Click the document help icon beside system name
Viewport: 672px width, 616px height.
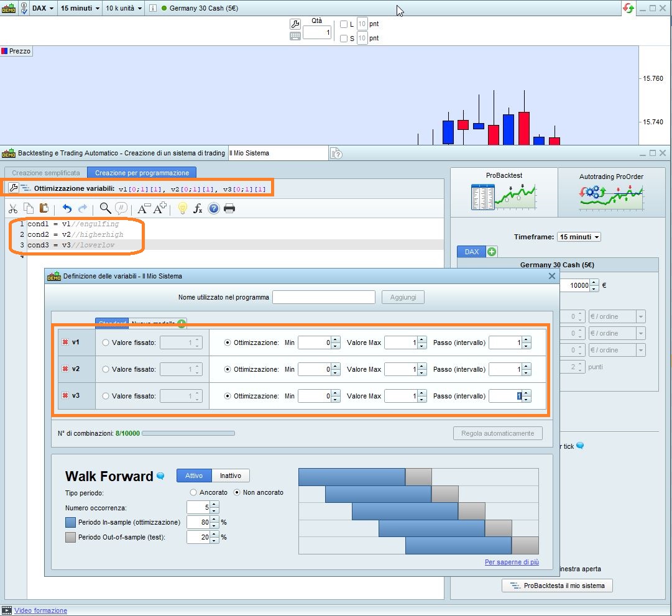click(336, 154)
